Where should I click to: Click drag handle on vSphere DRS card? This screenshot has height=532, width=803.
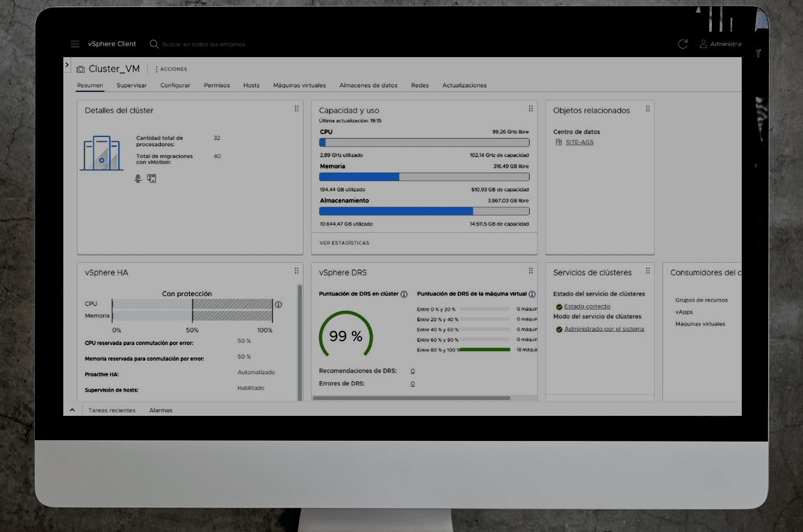point(530,271)
